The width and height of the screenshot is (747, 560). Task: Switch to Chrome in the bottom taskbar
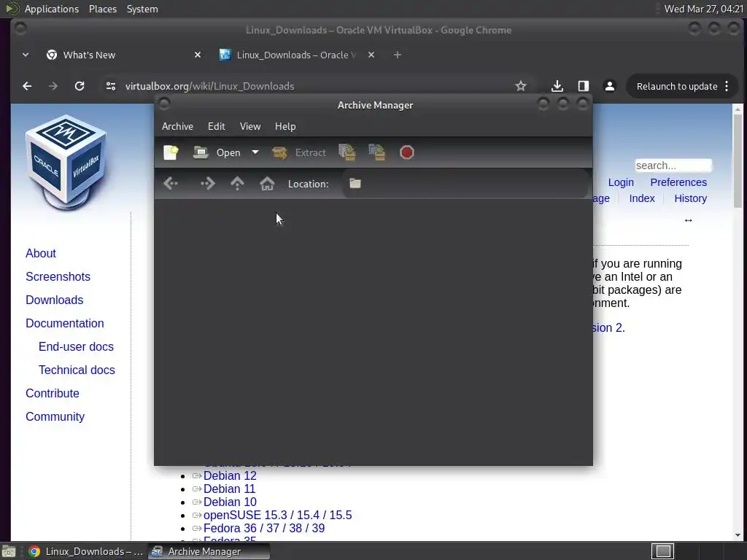[x=86, y=551]
